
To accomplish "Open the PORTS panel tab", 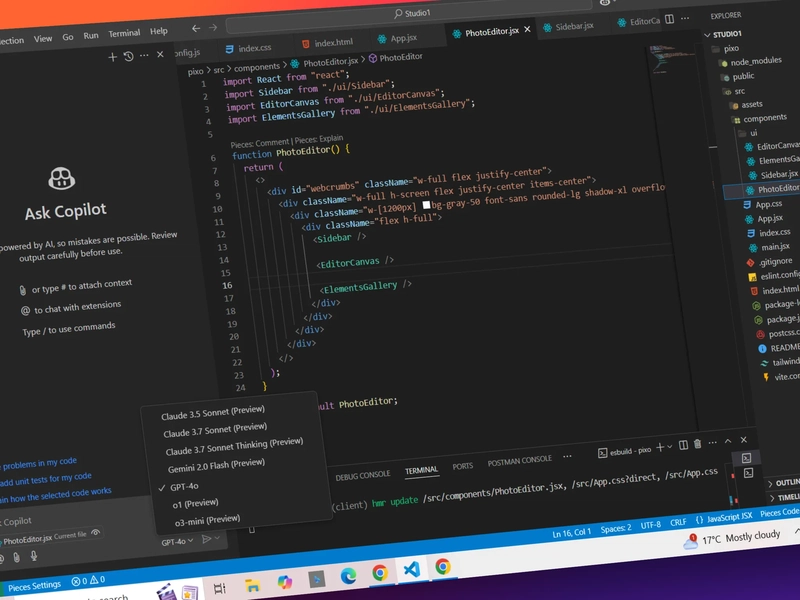I will click(462, 466).
